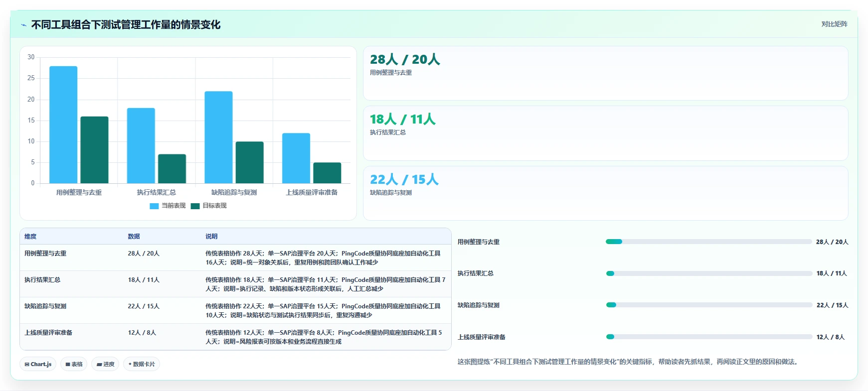Toggle the 目标表现 legend swatch
This screenshot has width=868, height=391.
(195, 206)
